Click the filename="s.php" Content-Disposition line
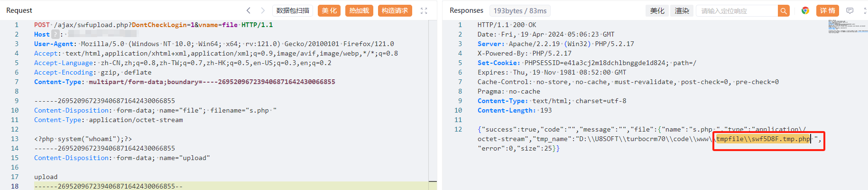Screen dimensions: 868x190 tap(155, 110)
